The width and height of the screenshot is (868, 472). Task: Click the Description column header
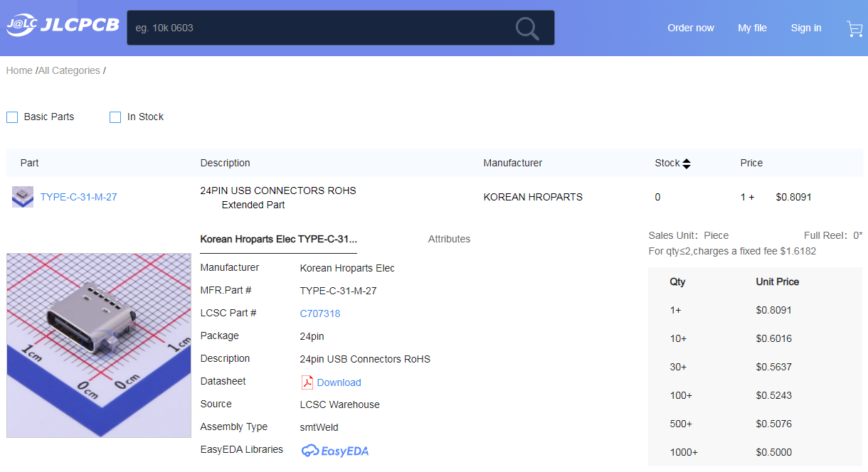click(226, 163)
